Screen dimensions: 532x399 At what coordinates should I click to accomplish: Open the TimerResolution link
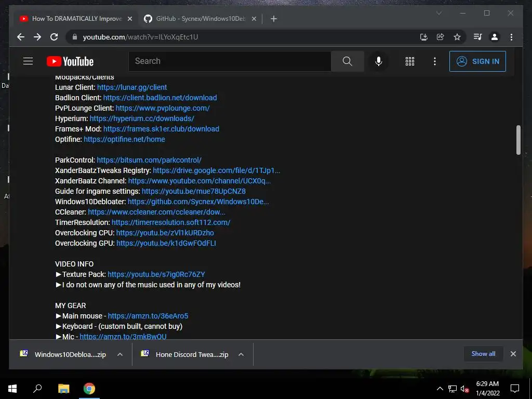(171, 222)
